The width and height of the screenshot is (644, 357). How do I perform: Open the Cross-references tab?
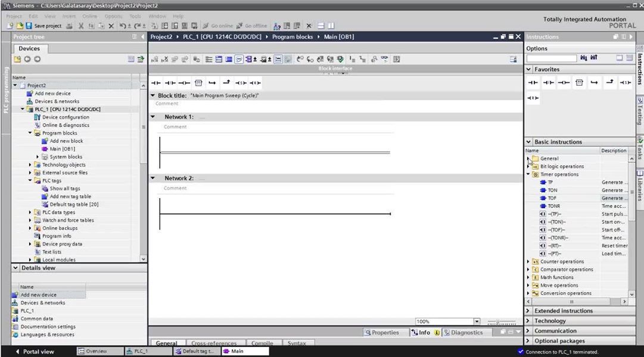point(214,343)
